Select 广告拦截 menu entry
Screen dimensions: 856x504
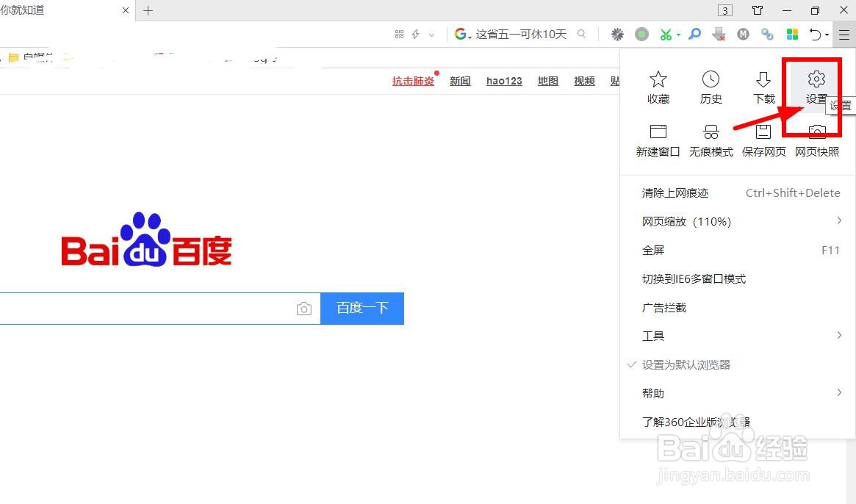(x=738, y=307)
